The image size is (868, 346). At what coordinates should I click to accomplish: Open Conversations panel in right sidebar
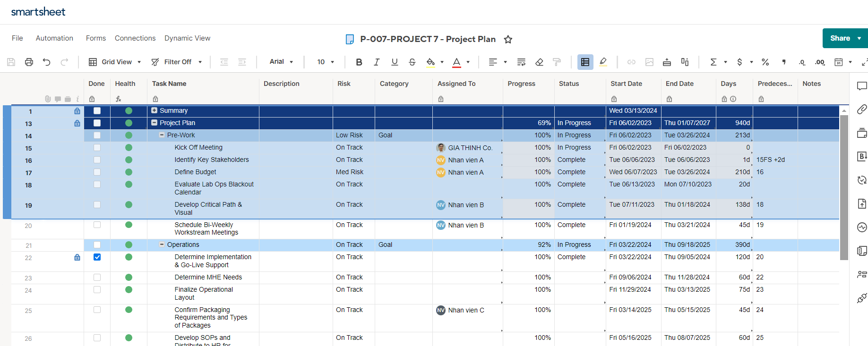[862, 86]
